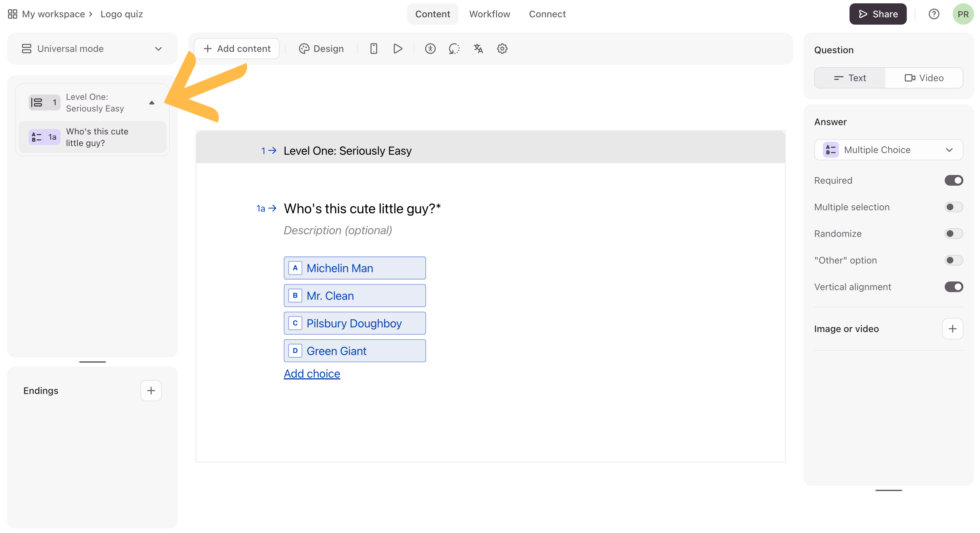The height and width of the screenshot is (533, 980).
Task: Go to My workspace breadcrumb
Action: [53, 14]
